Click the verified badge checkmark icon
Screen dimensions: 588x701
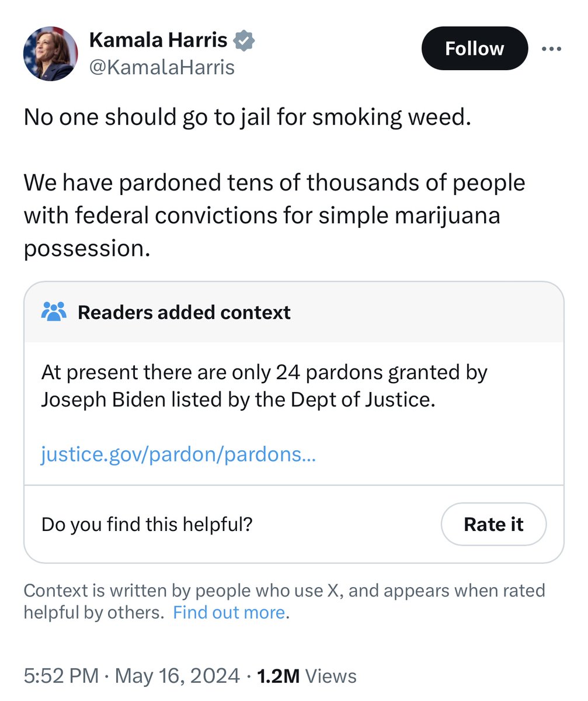click(x=243, y=41)
